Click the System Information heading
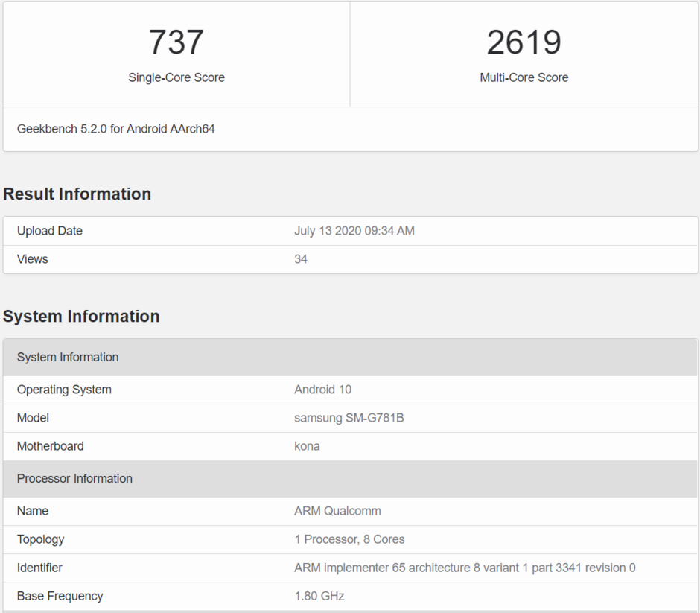Screen dimensions: 700x613 pyautogui.click(x=81, y=316)
